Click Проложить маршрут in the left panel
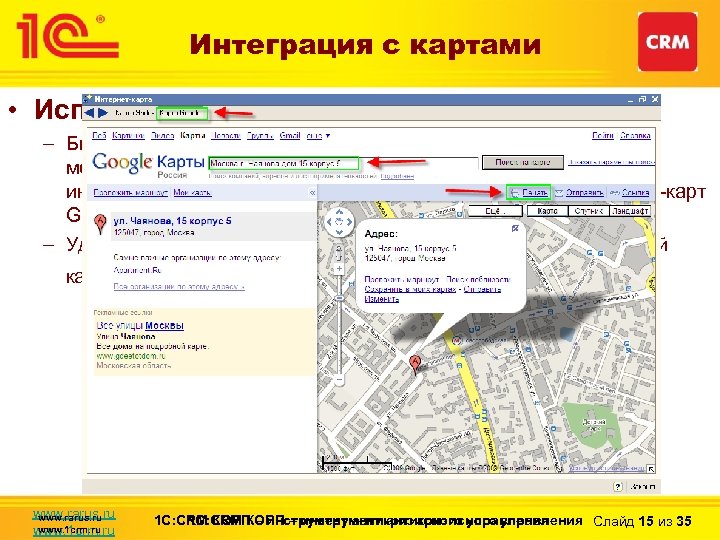This screenshot has height=540, width=720. pyautogui.click(x=131, y=192)
